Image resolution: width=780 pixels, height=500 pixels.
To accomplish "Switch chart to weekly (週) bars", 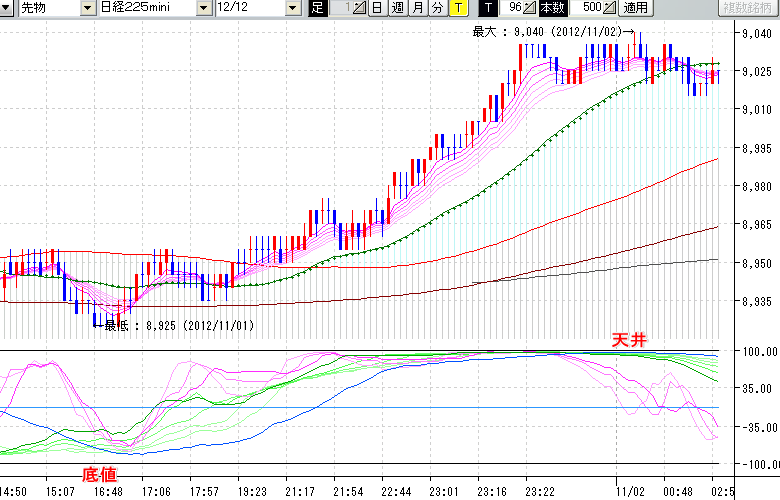I will (x=397, y=8).
